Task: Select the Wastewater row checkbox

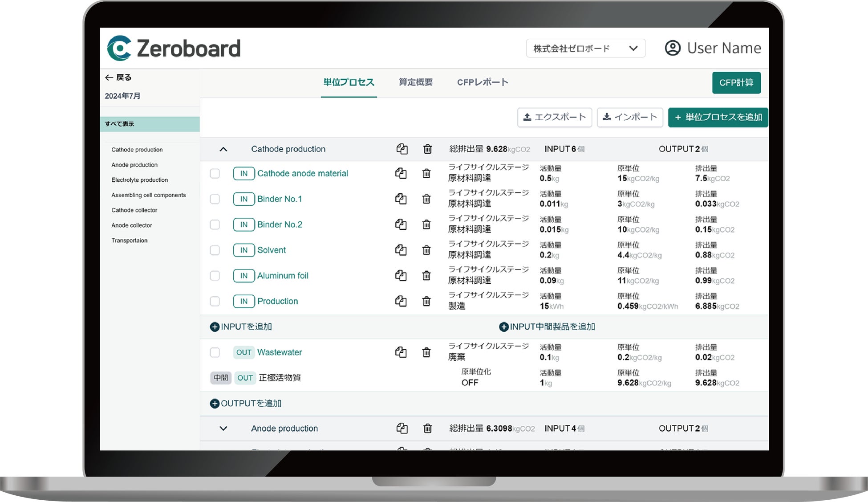Action: point(215,353)
